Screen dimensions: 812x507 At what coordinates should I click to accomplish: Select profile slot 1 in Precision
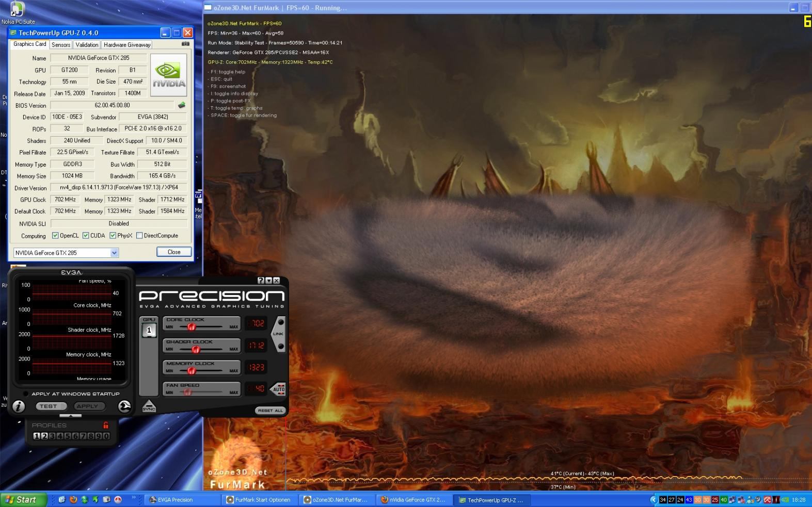click(x=37, y=436)
